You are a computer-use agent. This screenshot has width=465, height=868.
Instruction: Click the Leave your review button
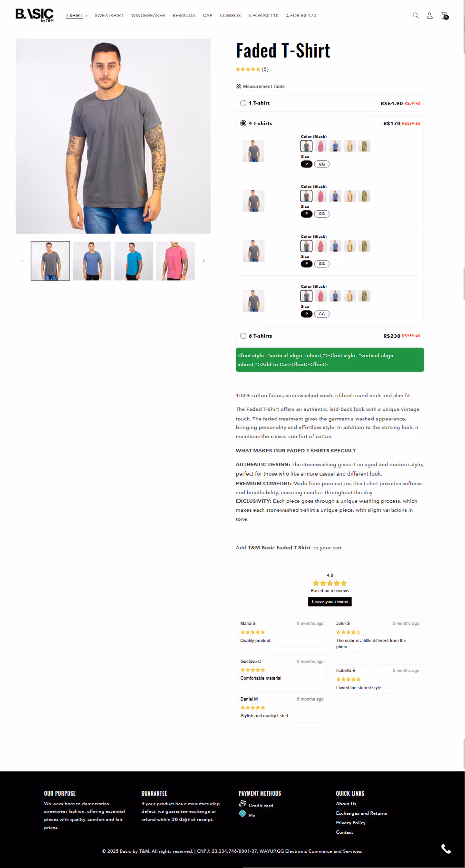tap(329, 602)
